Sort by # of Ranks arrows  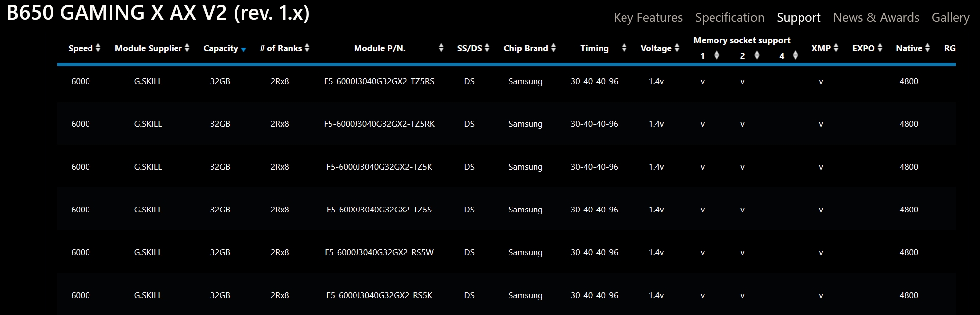(307, 48)
